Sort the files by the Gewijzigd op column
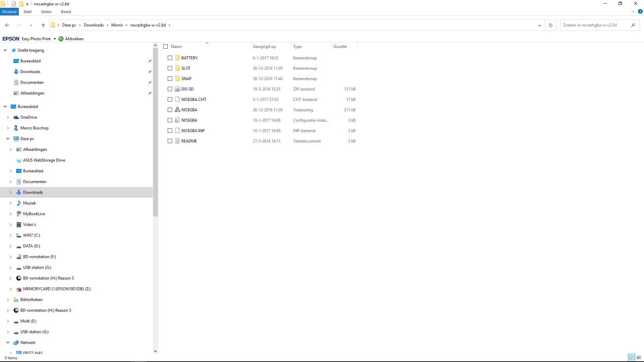Image resolution: width=644 pixels, height=362 pixels. 264,47
